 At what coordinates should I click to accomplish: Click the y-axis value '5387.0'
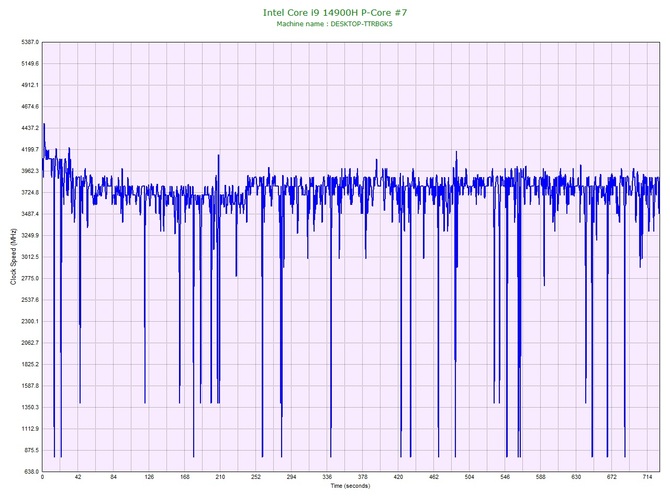30,42
